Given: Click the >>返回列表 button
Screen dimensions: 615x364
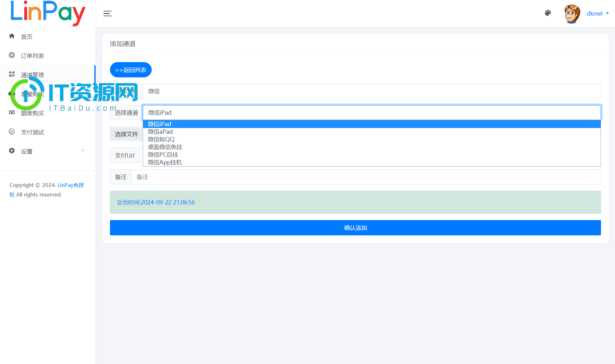Looking at the screenshot, I should [x=131, y=70].
